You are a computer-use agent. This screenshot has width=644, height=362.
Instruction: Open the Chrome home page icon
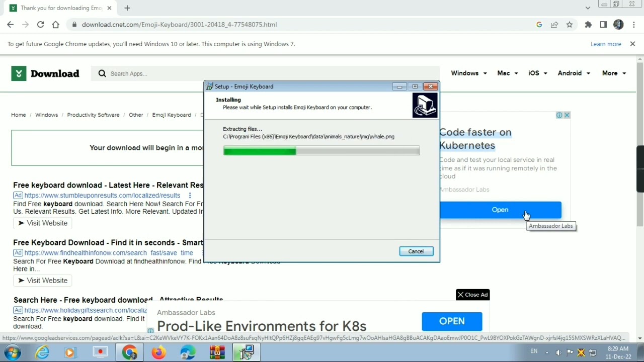click(56, 25)
